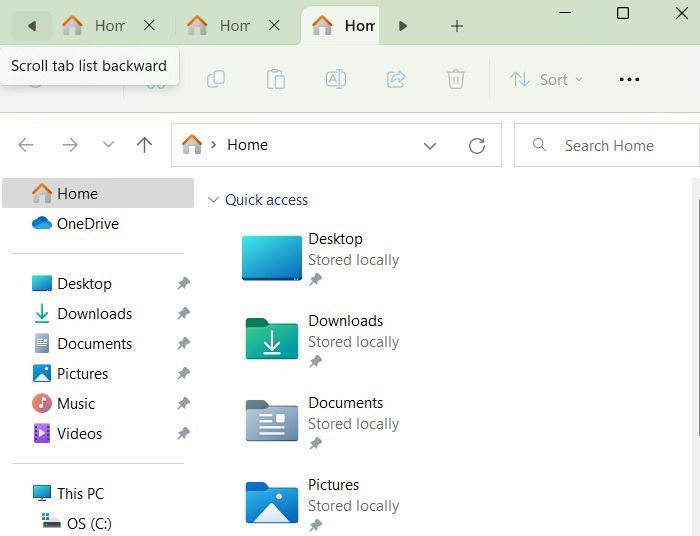Switch to the second Home tab
The image size is (700, 536).
coord(218,25)
